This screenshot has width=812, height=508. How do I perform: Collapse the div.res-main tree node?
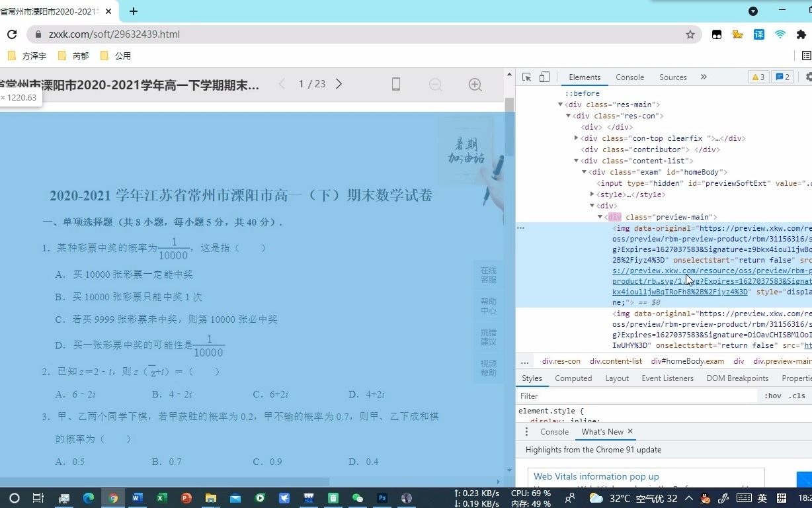pyautogui.click(x=560, y=104)
